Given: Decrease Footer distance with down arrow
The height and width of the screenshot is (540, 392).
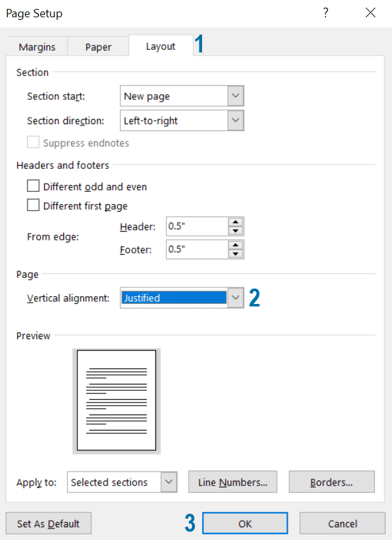Looking at the screenshot, I should [236, 254].
